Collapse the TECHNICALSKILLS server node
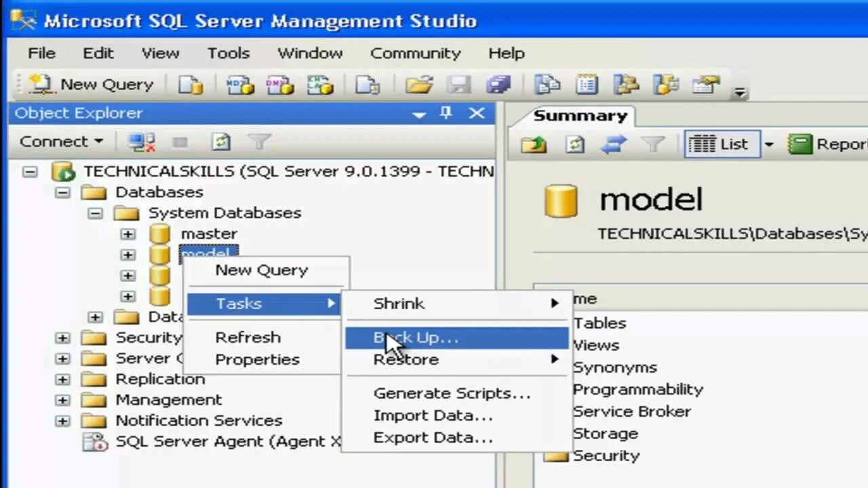 [x=30, y=172]
